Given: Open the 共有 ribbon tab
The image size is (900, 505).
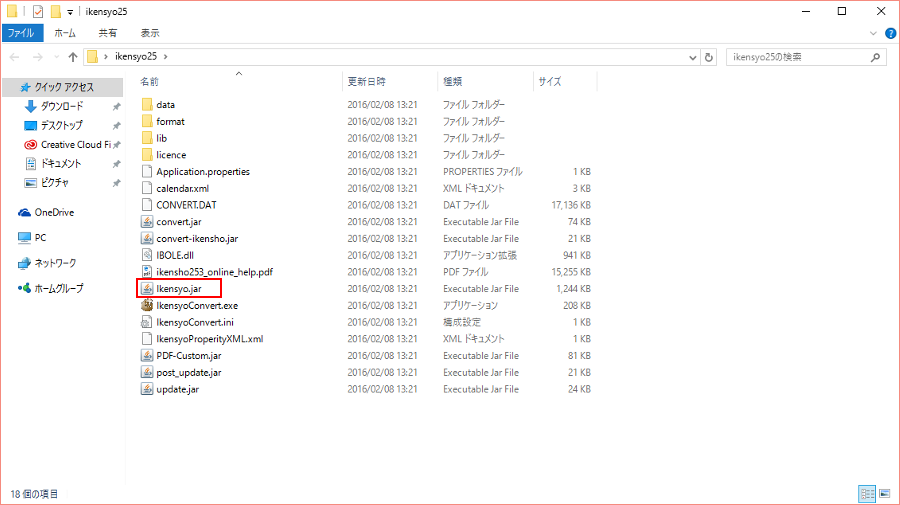Looking at the screenshot, I should click(x=107, y=33).
